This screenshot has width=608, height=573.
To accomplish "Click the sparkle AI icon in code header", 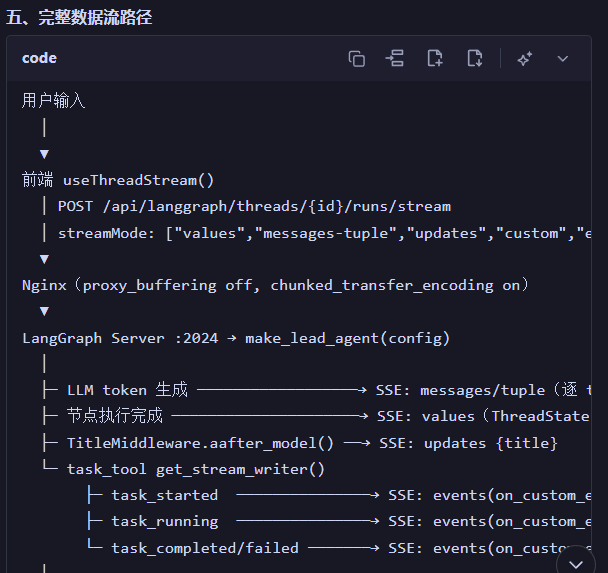I will coord(525,59).
